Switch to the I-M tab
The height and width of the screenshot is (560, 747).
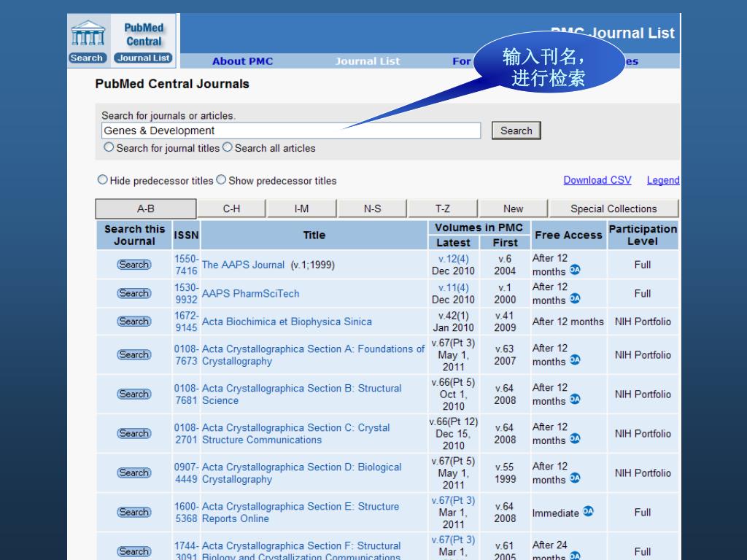point(301,209)
